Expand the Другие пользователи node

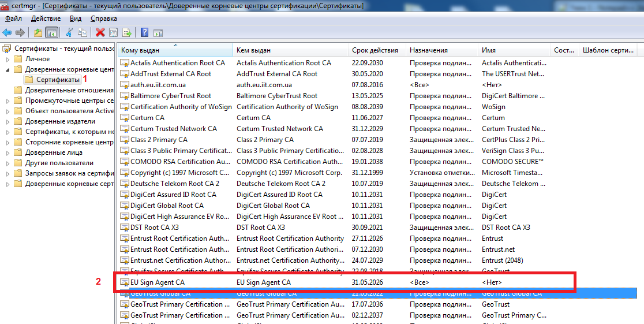(8, 163)
